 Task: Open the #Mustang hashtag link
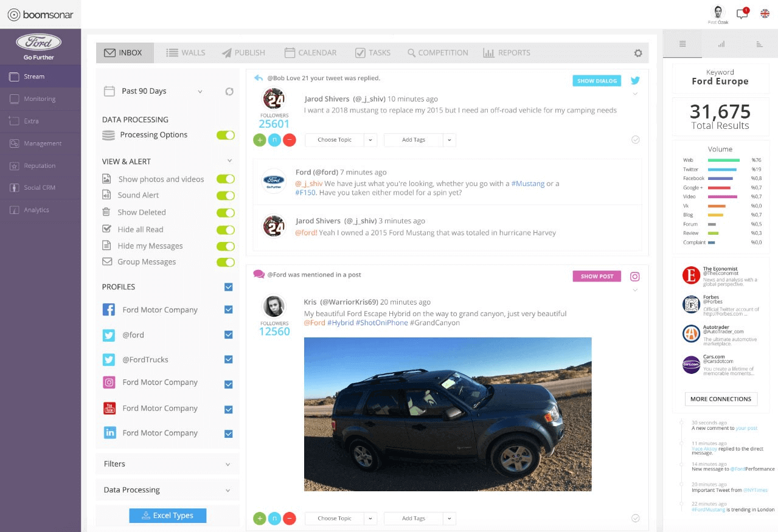click(527, 184)
